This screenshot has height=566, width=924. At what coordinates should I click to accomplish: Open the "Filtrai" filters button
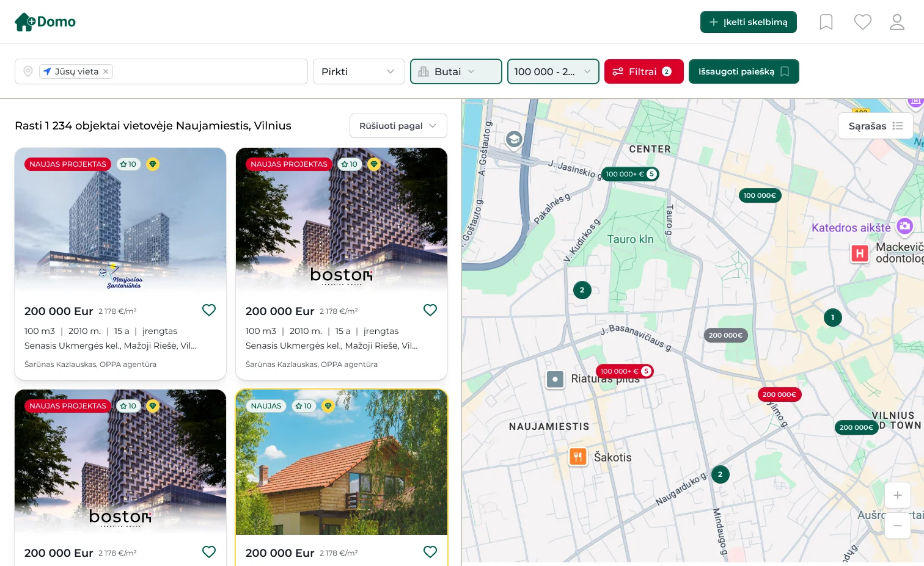click(644, 71)
